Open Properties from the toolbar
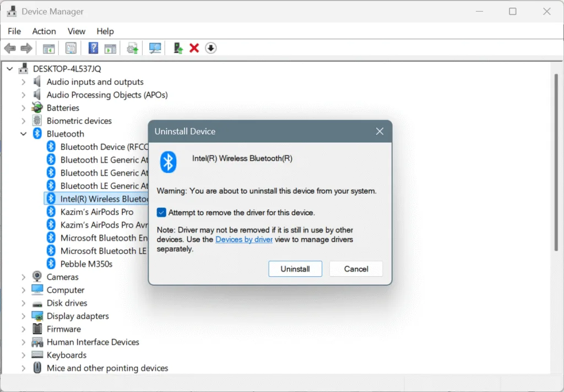 click(70, 48)
